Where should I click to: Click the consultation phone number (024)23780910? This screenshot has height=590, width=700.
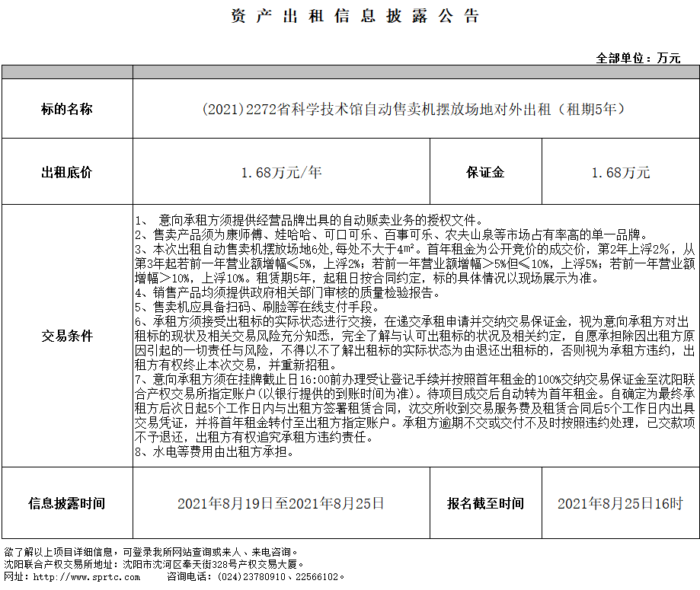click(x=248, y=577)
